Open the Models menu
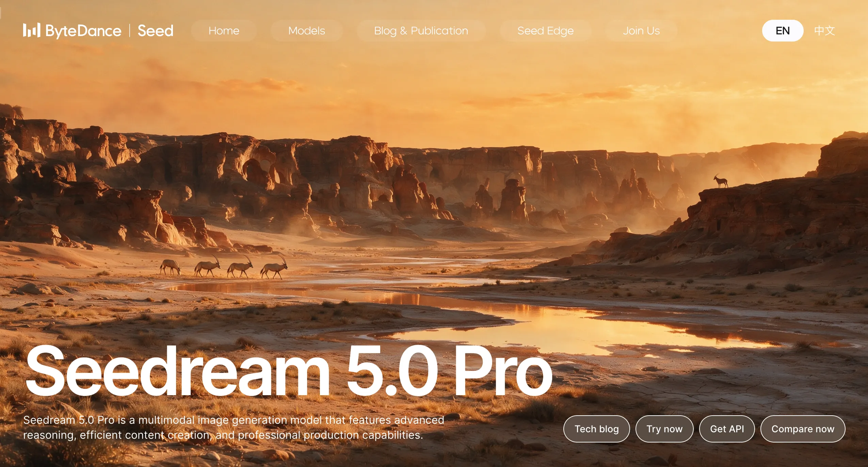The image size is (868, 467). [306, 31]
